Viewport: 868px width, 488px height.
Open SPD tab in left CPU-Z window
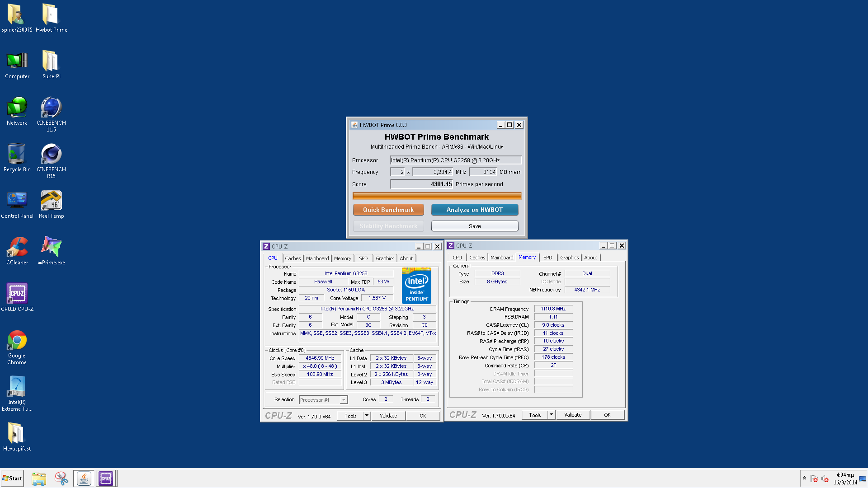[363, 258]
